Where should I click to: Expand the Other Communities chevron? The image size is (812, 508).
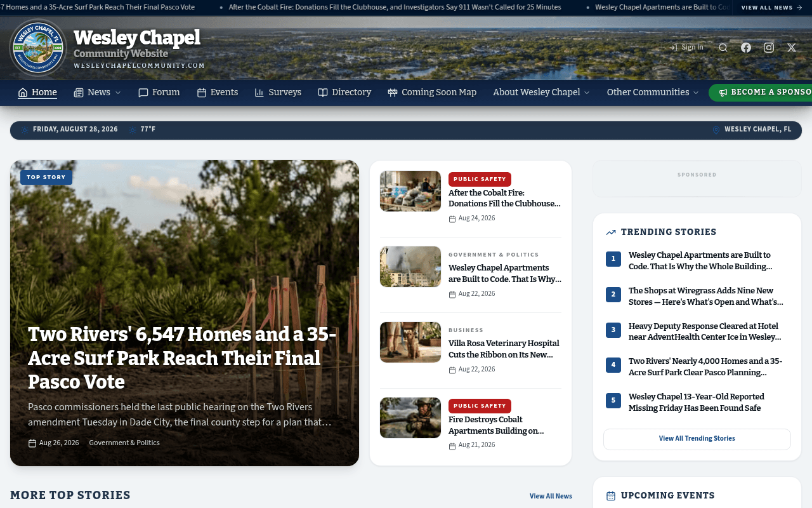[696, 93]
